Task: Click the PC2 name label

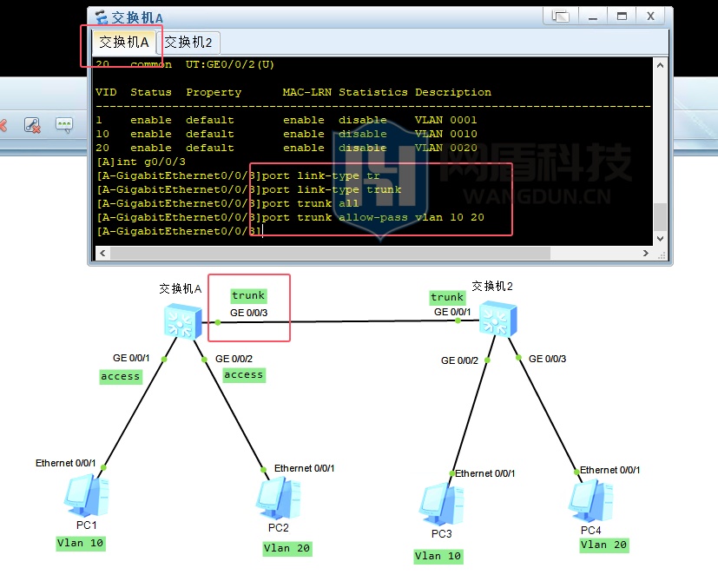Action: click(x=279, y=528)
